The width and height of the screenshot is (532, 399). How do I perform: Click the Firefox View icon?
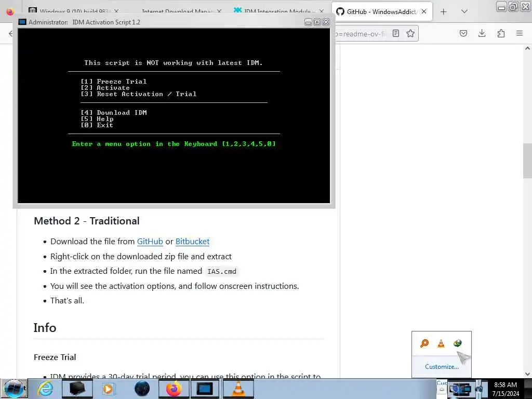tap(10, 12)
